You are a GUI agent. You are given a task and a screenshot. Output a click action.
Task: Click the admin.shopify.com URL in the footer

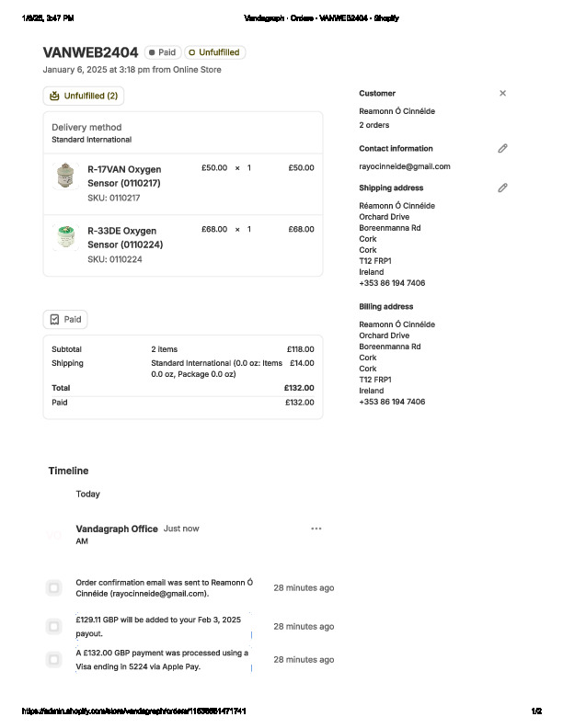133,711
